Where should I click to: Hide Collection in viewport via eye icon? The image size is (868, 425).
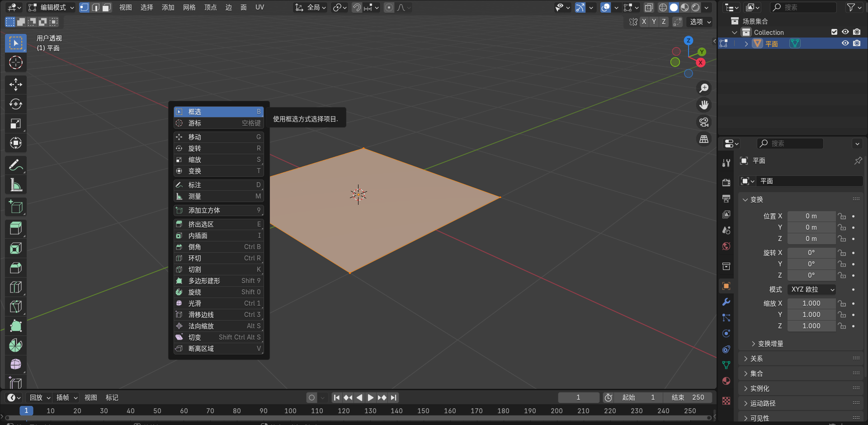[x=845, y=32]
